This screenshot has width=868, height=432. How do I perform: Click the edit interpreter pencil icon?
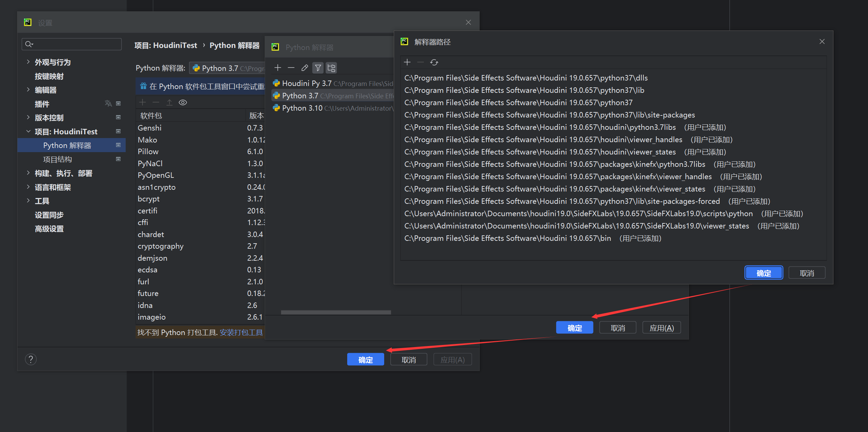(304, 68)
